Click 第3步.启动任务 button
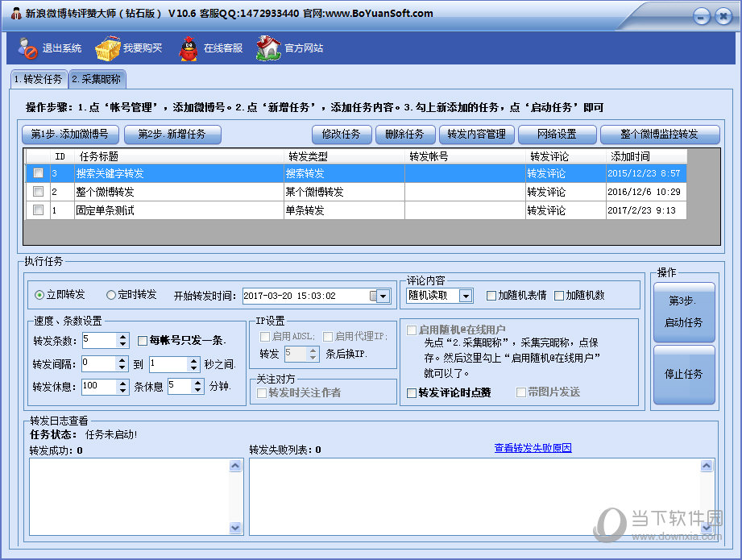This screenshot has height=560, width=742. 684,312
